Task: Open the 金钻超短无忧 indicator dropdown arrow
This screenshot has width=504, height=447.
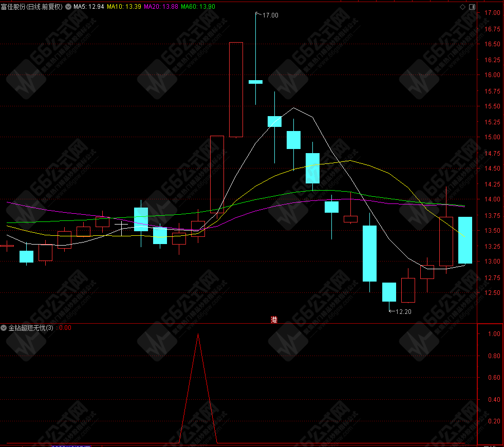Action: click(x=4, y=328)
